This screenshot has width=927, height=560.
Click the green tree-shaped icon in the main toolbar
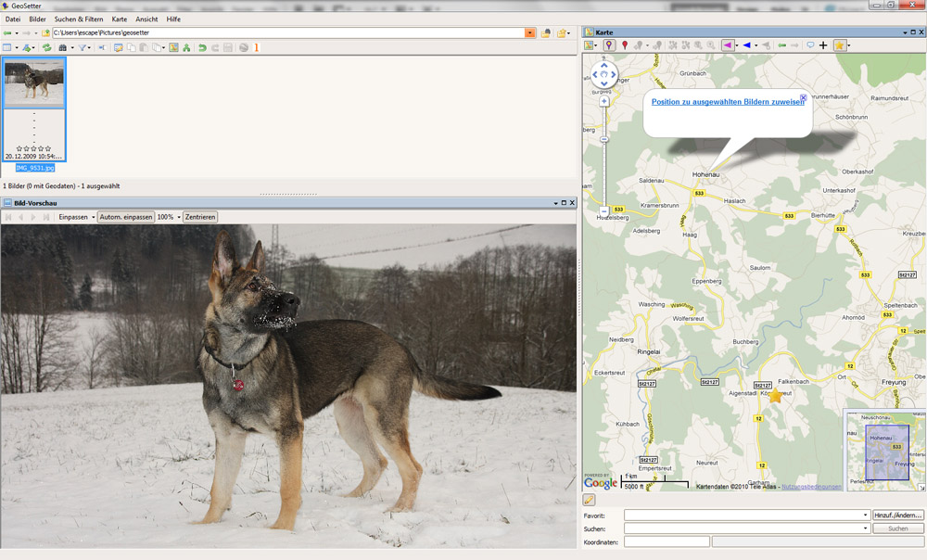pos(186,48)
